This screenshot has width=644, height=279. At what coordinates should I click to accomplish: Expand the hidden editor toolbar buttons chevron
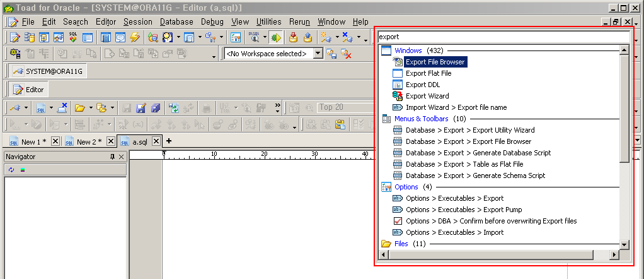coord(278,106)
